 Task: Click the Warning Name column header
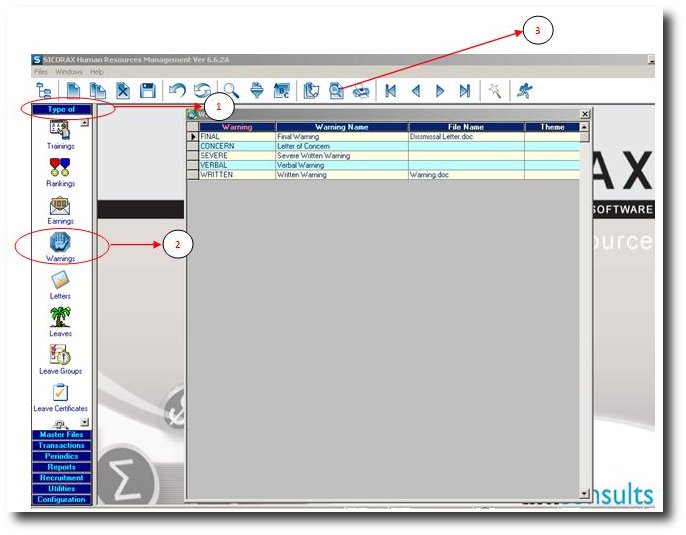point(342,127)
